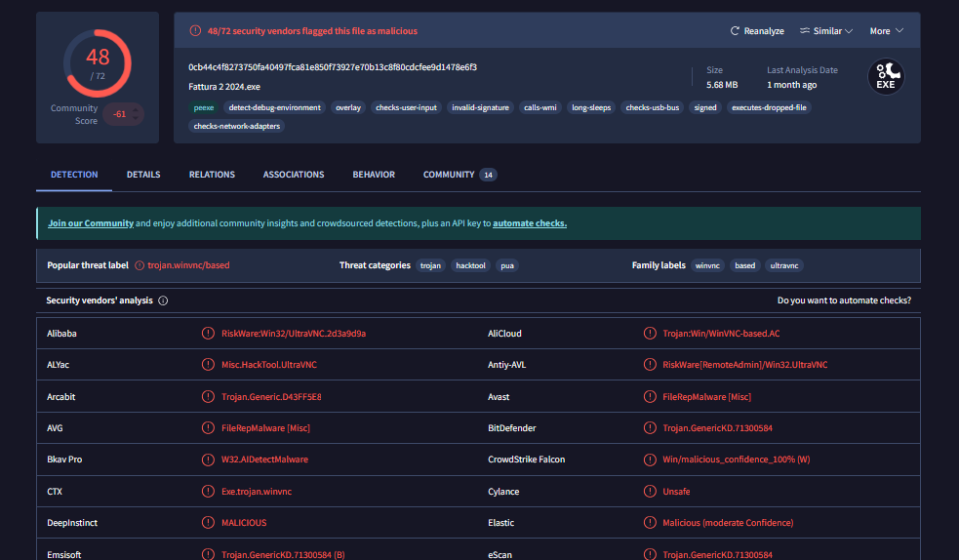This screenshot has width=959, height=560.
Task: Click the alert icon in the CrowdStrike Falcon row
Action: pyautogui.click(x=650, y=460)
